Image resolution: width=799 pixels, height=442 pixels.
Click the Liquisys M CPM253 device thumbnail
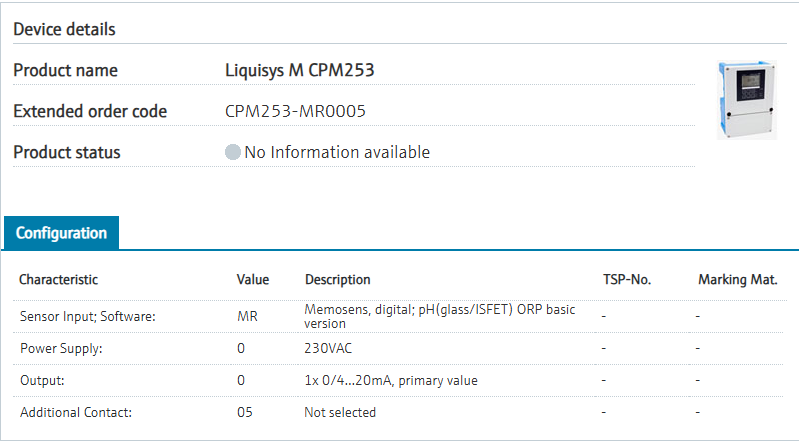pos(747,99)
